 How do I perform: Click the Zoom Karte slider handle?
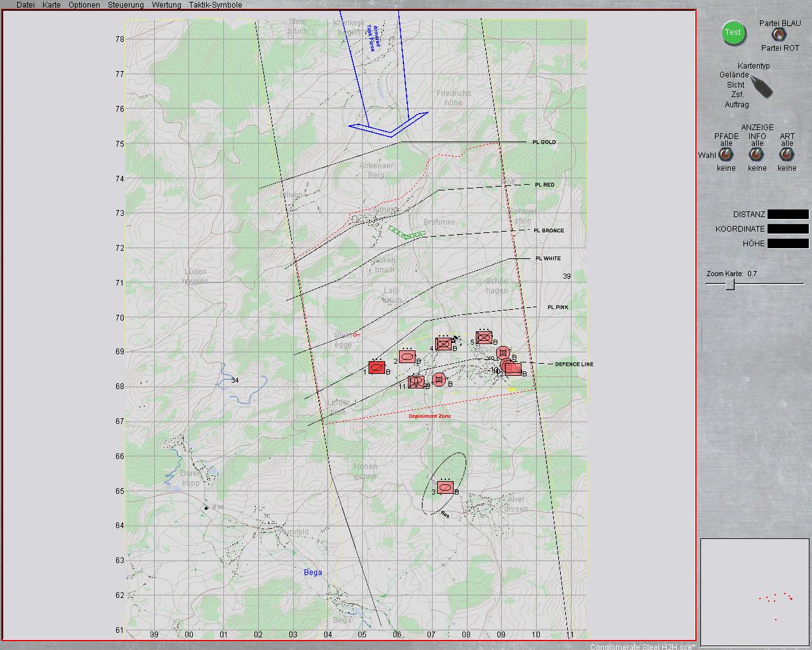pyautogui.click(x=730, y=284)
